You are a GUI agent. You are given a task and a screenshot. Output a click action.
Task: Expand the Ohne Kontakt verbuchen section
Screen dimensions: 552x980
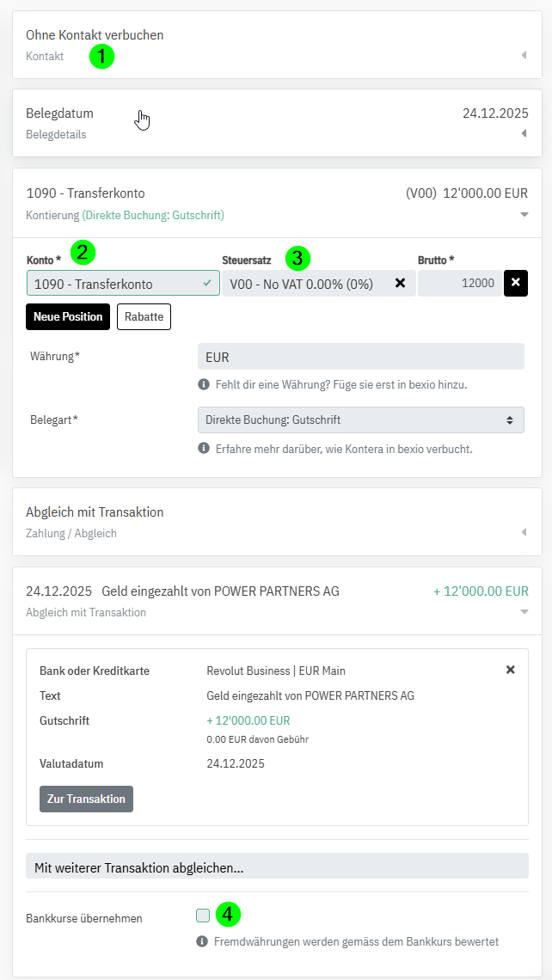pyautogui.click(x=524, y=56)
